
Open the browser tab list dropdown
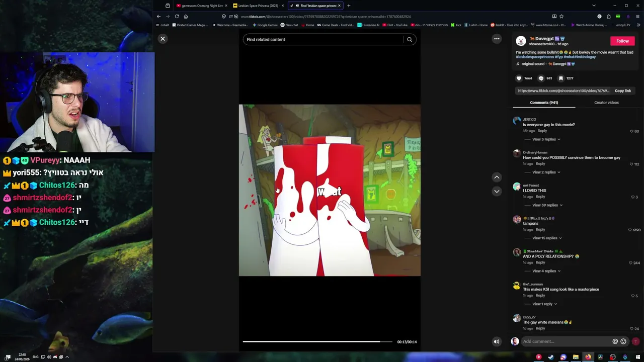[x=594, y=6]
